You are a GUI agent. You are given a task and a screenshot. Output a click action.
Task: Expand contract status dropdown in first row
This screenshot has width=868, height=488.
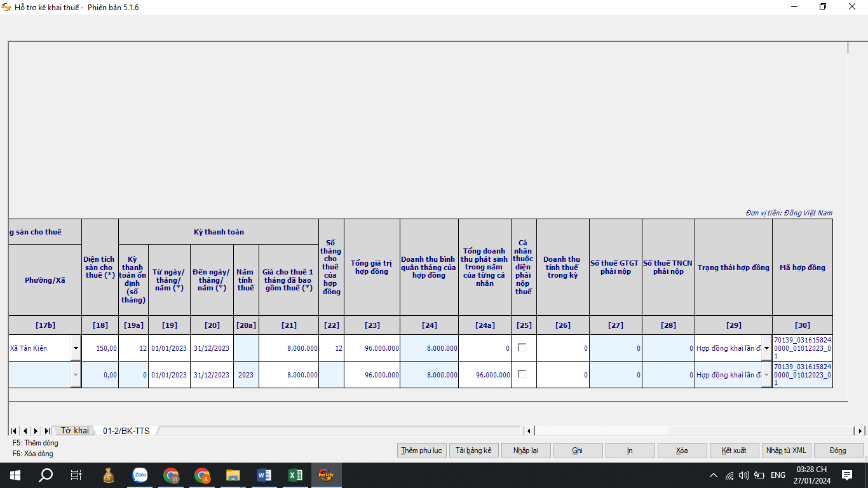[x=766, y=348]
